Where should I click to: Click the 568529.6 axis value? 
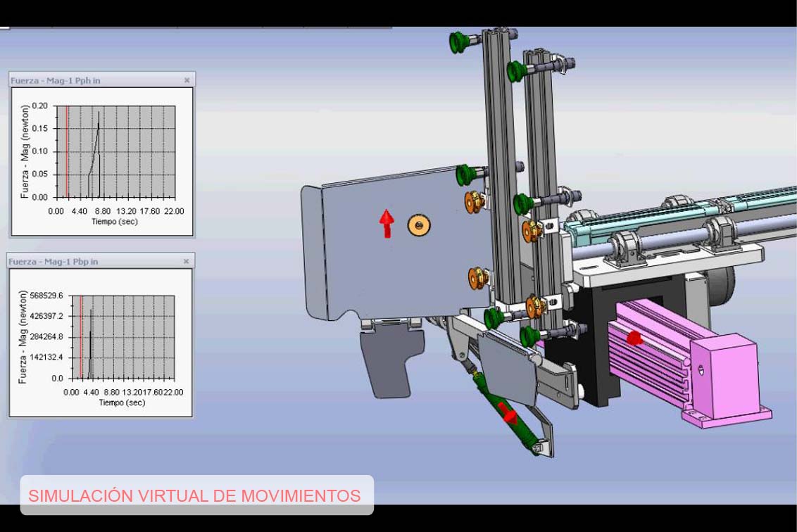46,296
